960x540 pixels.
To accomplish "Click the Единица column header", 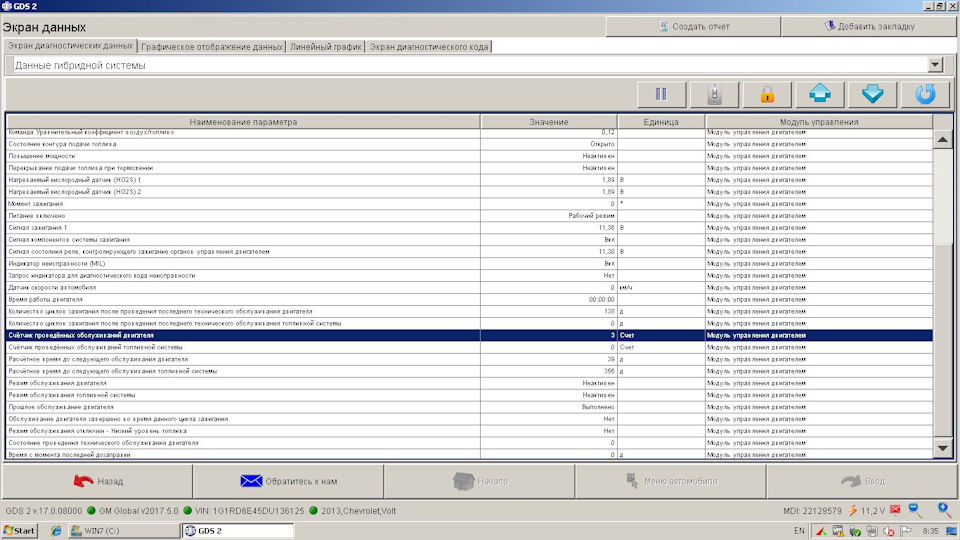I will [x=661, y=122].
